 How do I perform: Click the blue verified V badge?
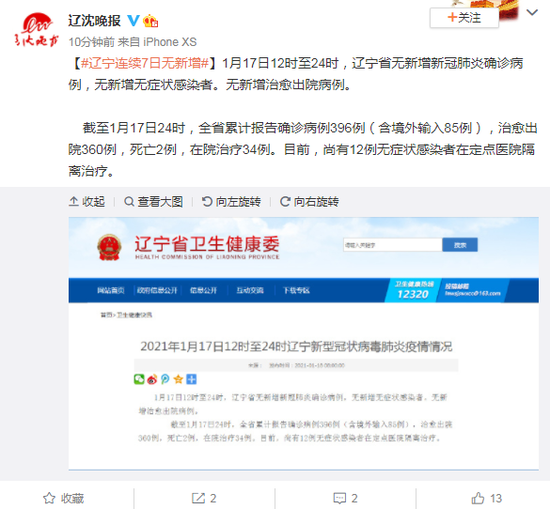point(133,21)
